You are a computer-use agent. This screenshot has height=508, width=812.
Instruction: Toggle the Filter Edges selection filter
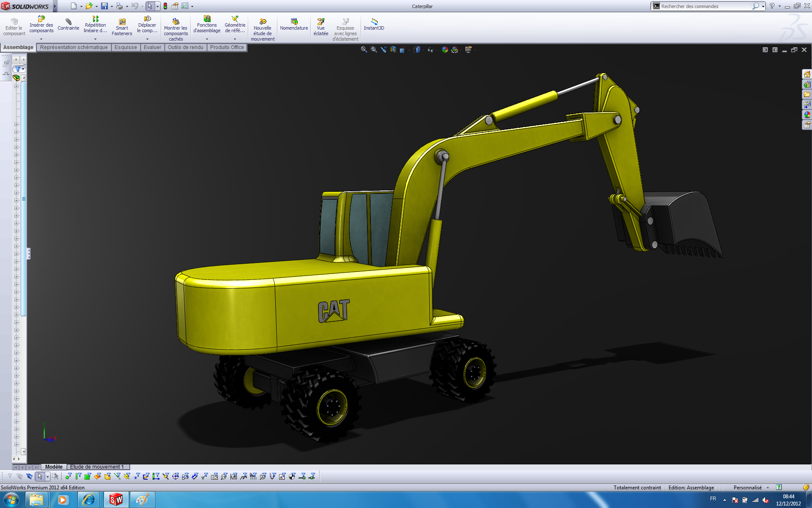pyautogui.click(x=78, y=477)
